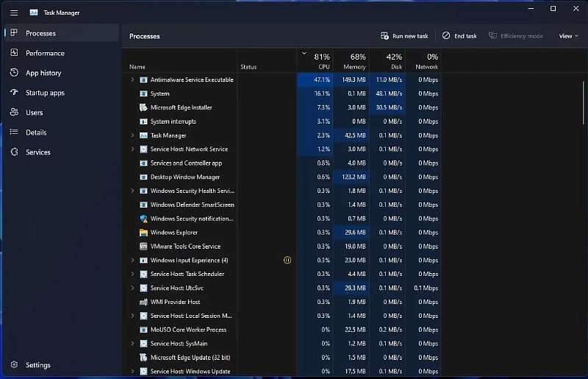Select the Windows Defender SmartScreen row

pos(284,205)
